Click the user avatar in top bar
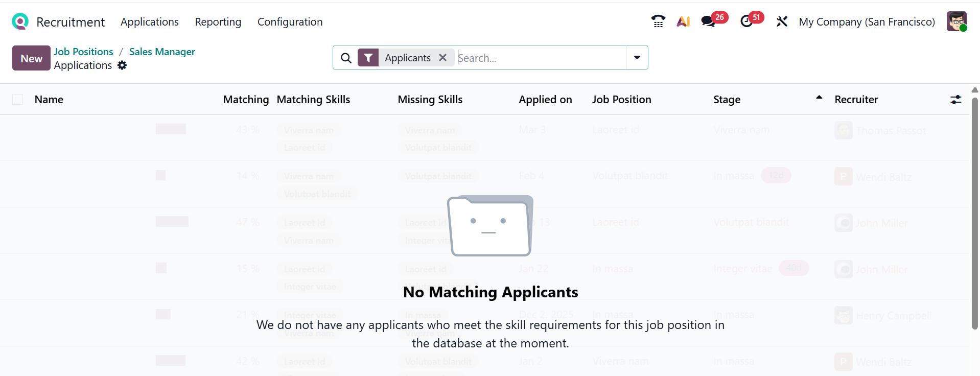 coord(956,21)
